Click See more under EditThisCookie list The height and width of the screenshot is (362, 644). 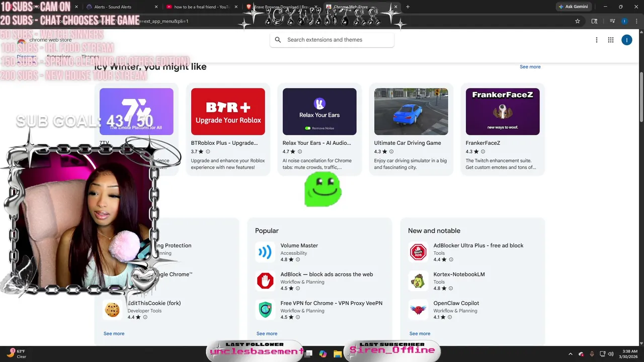click(x=114, y=334)
